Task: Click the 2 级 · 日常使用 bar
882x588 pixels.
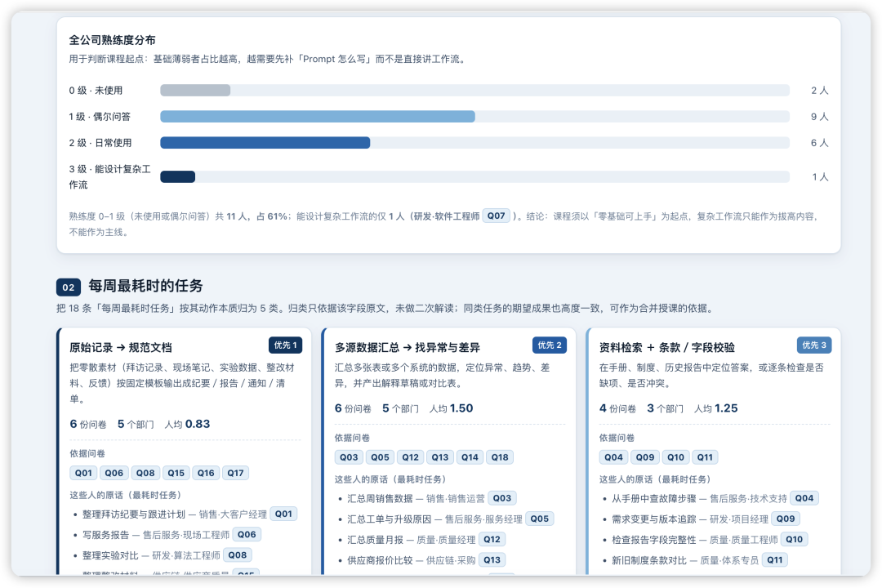Action: tap(474, 143)
